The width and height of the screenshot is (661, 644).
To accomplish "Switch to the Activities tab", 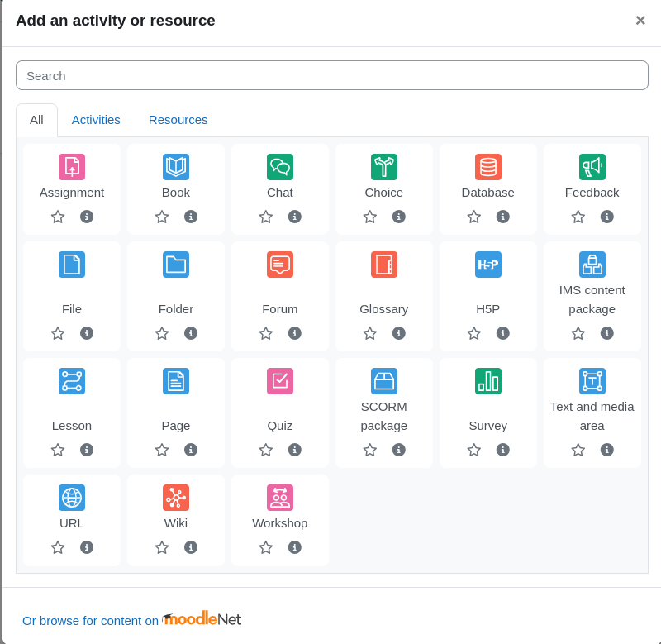I will (96, 120).
